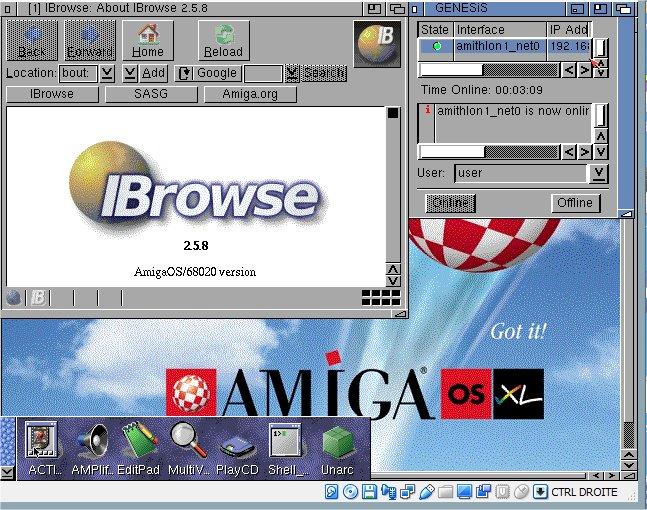This screenshot has height=510, width=647.
Task: Collapse the dock with the bottom-left arrow
Action: [x=8, y=472]
